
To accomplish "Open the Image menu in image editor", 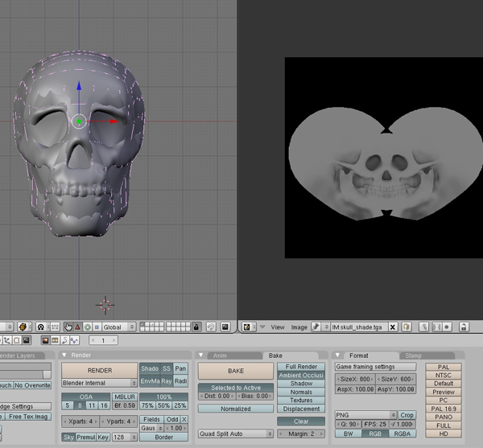I will pyautogui.click(x=299, y=327).
